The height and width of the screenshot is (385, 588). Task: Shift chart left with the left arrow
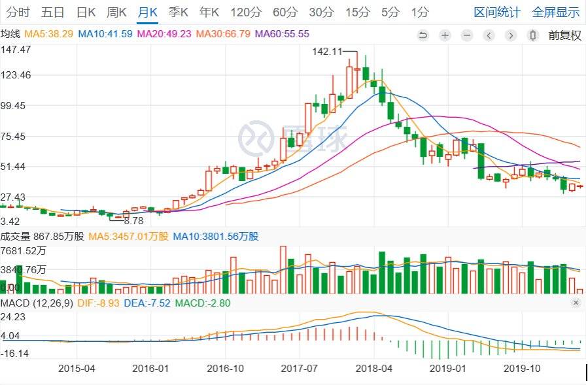tap(489, 35)
